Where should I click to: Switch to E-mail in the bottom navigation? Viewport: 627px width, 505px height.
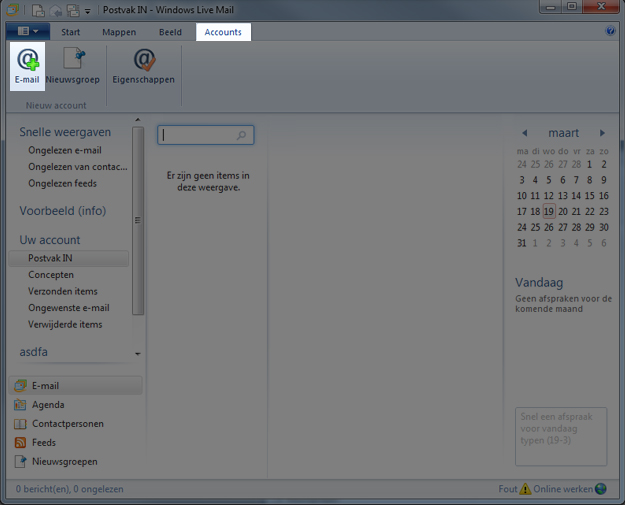75,386
